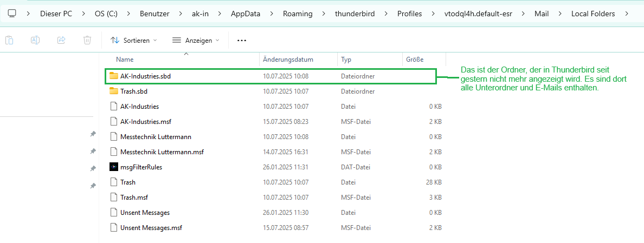Select the AK-Industries file without extension
Screen dimensions: 644x243
pos(140,106)
